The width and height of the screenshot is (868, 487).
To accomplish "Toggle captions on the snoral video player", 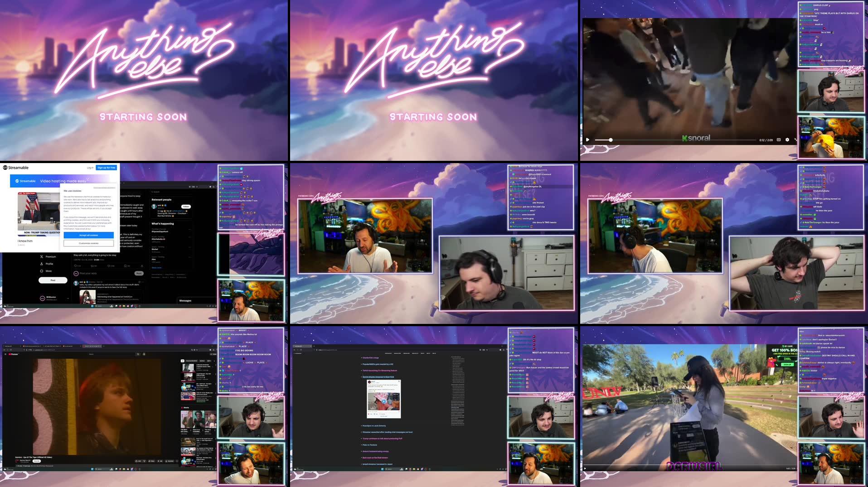I will [779, 140].
